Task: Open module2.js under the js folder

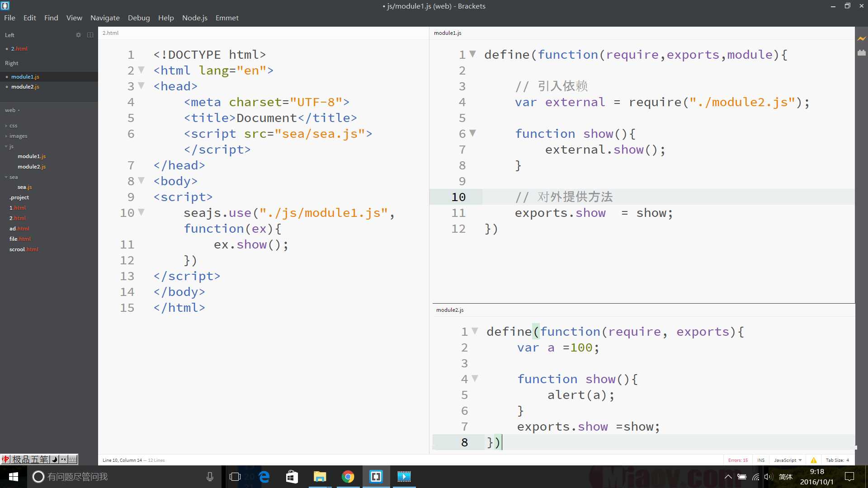Action: (32, 167)
